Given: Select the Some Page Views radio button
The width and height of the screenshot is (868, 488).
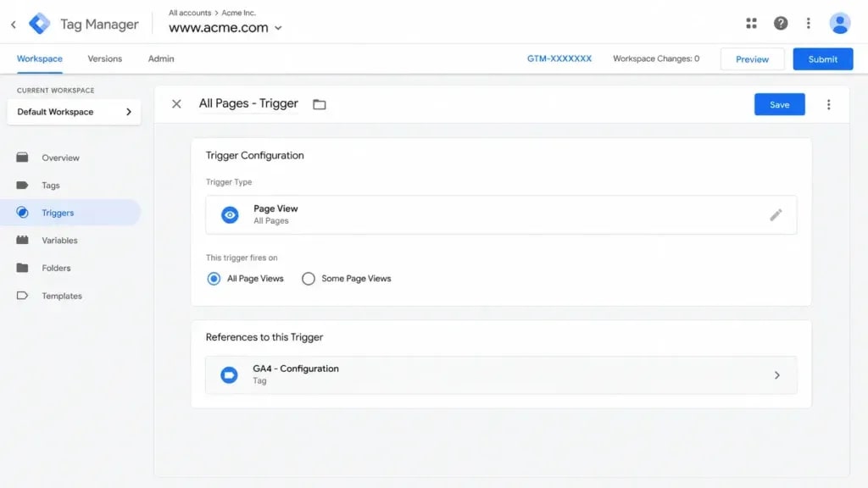Looking at the screenshot, I should [309, 279].
